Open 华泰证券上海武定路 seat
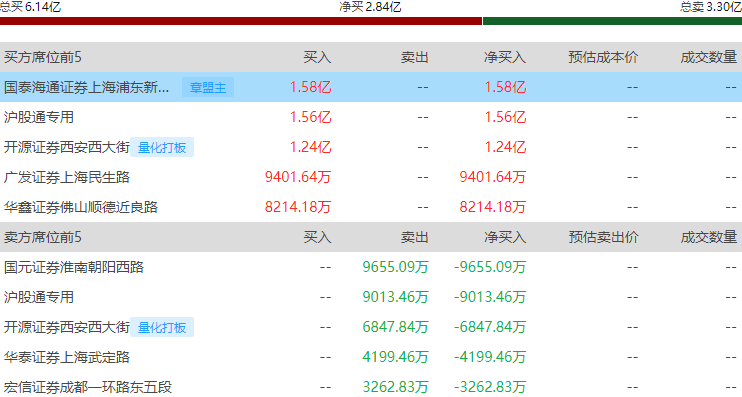 [67, 357]
